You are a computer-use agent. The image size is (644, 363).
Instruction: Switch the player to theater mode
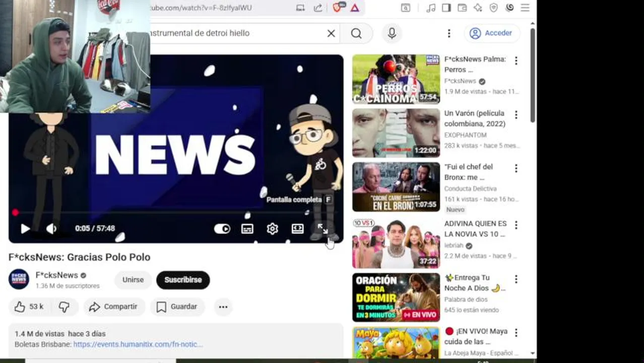(297, 229)
